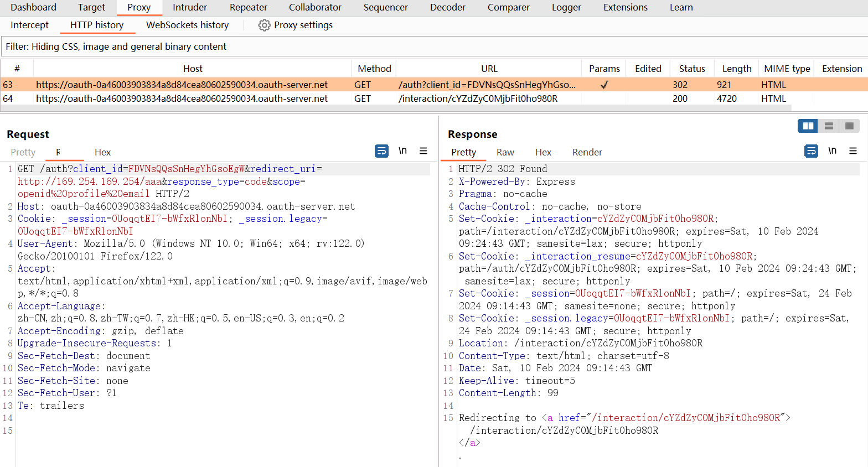Image resolution: width=868 pixels, height=467 pixels.
Task: Switch to side-by-side layout view
Action: (808, 126)
